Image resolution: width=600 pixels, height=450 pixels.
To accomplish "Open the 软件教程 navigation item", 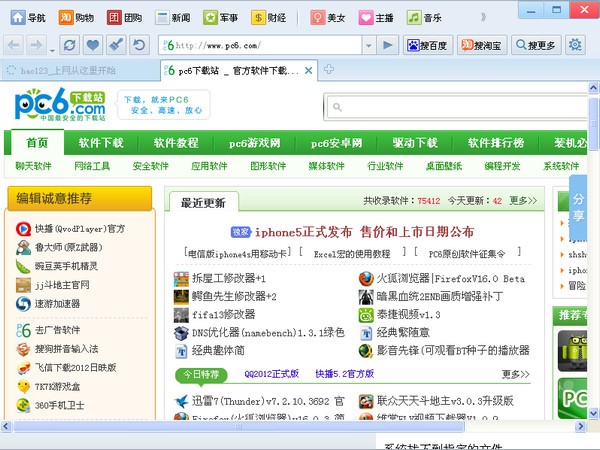I will (176, 143).
